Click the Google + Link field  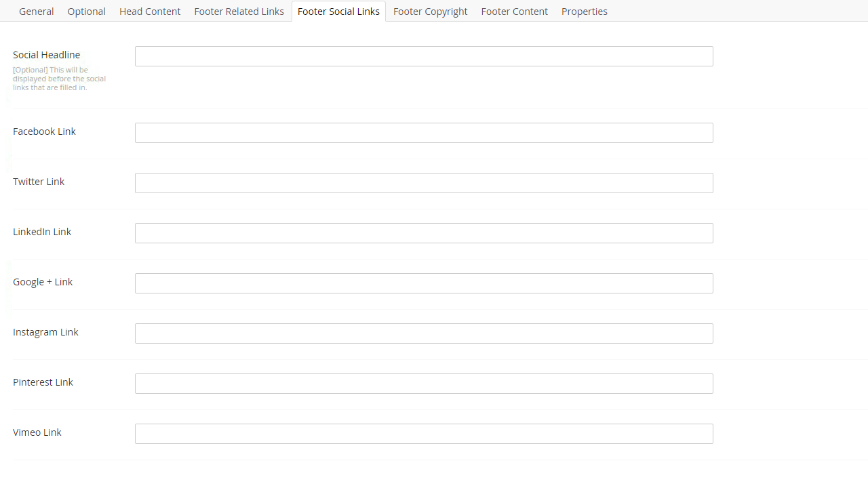tap(424, 283)
